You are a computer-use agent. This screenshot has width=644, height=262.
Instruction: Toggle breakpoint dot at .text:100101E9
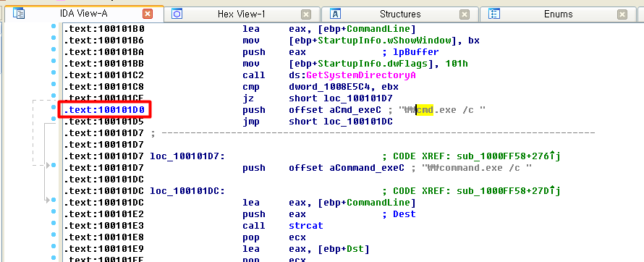pos(54,246)
